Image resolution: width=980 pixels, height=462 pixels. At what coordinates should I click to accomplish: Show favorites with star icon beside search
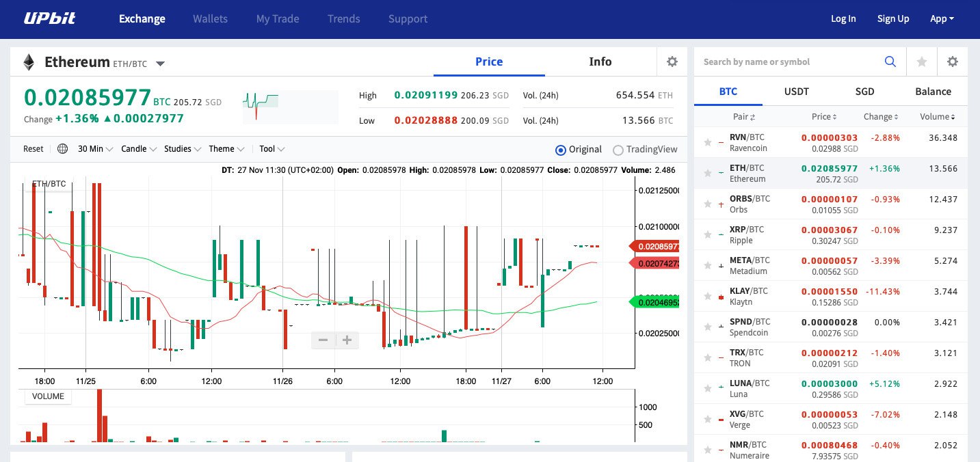point(922,62)
